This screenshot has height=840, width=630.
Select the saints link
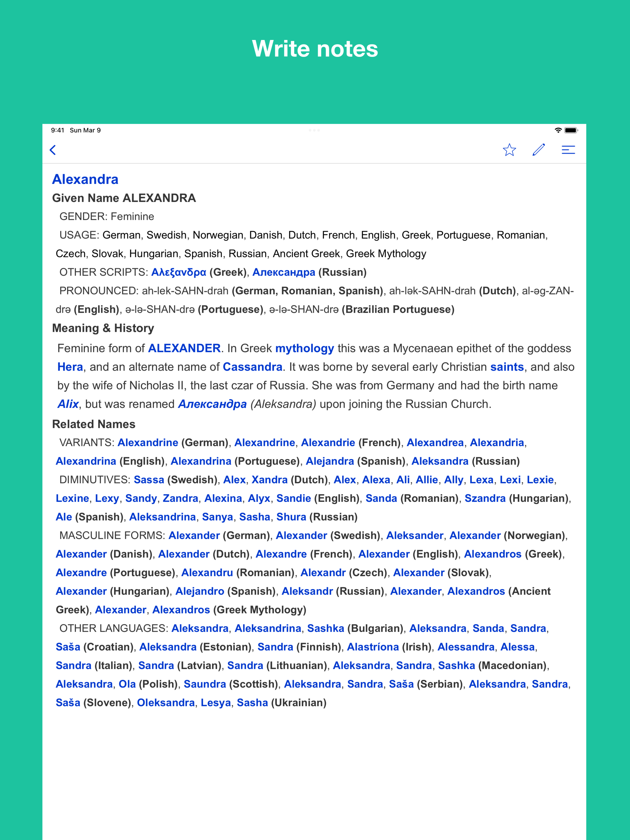click(x=507, y=367)
